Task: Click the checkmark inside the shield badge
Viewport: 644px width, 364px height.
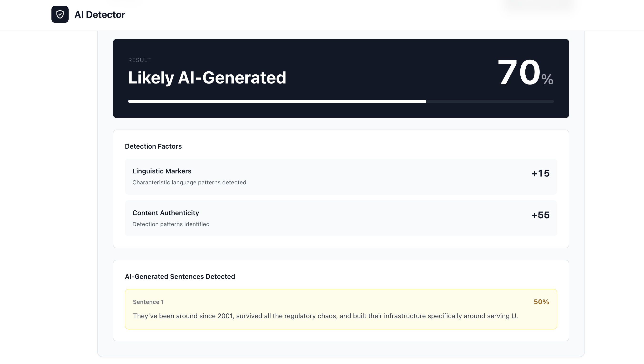Action: pos(60,15)
